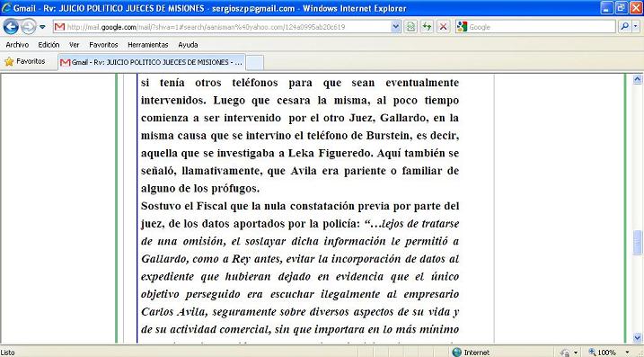The image size is (644, 357).
Task: Minimize the Internet Explorer window
Action: [606, 7]
